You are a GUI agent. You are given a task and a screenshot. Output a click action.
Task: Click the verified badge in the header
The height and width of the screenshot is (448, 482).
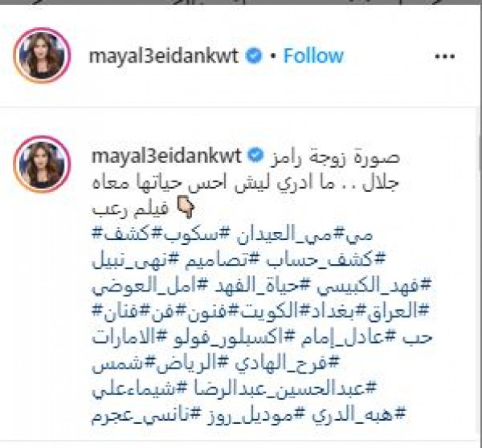pyautogui.click(x=253, y=56)
